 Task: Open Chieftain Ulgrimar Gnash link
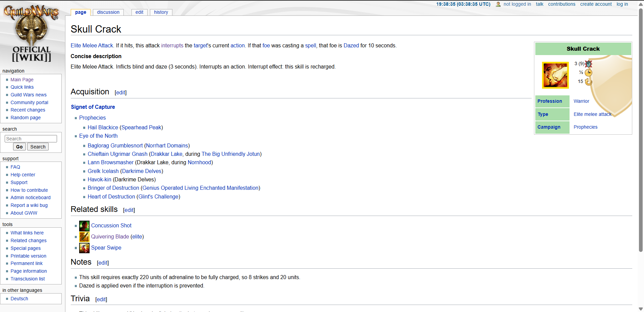coord(117,154)
